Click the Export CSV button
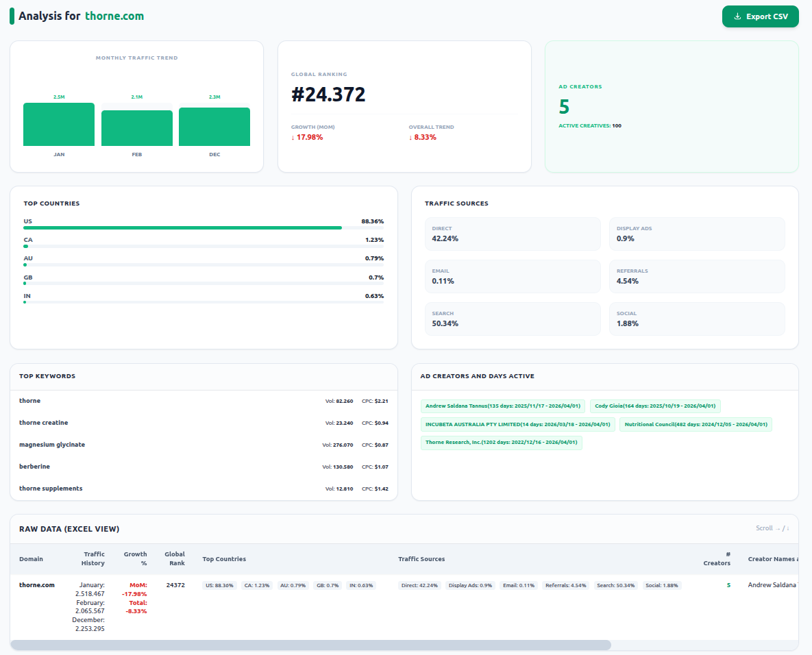 coord(760,16)
